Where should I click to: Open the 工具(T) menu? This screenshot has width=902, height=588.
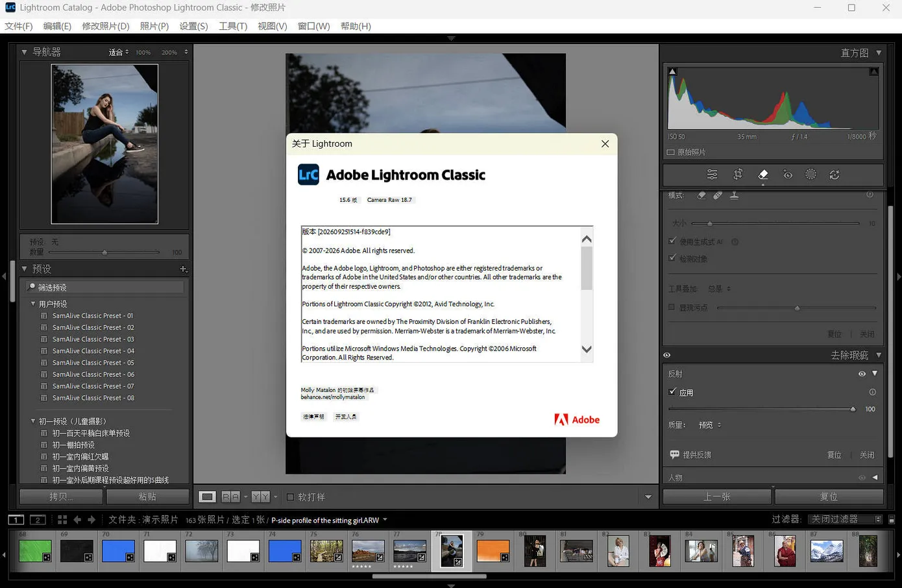(x=233, y=26)
